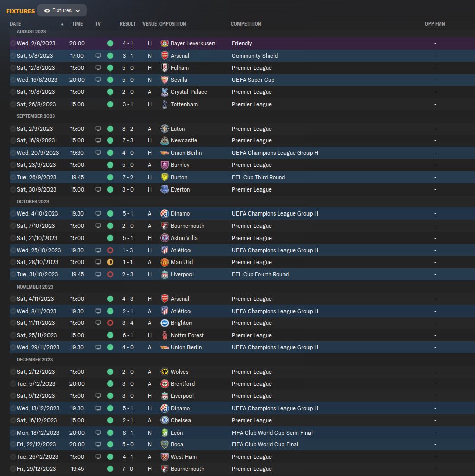Click the Brighton club badge
This screenshot has height=476, width=475.
click(164, 323)
